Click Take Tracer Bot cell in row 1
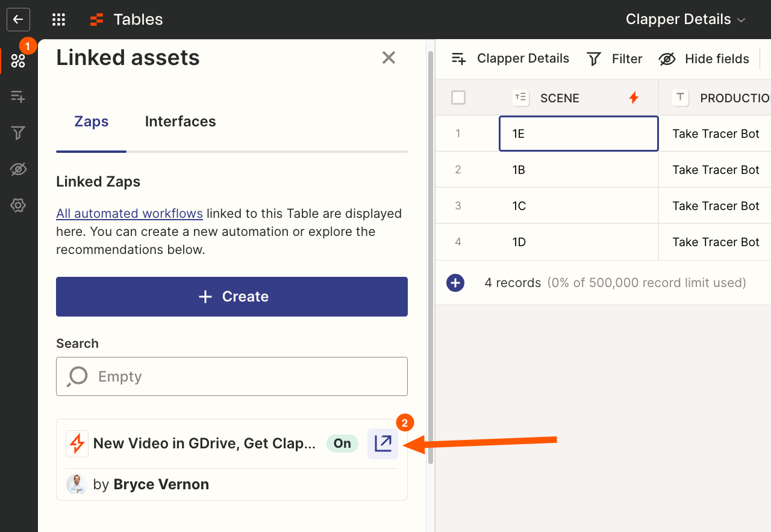The image size is (771, 532). pyautogui.click(x=715, y=134)
